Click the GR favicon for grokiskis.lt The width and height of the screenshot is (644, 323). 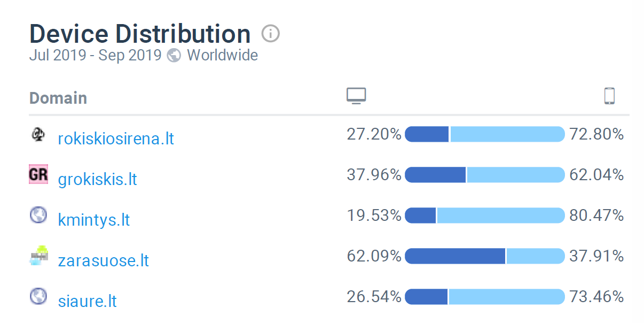coord(38,174)
